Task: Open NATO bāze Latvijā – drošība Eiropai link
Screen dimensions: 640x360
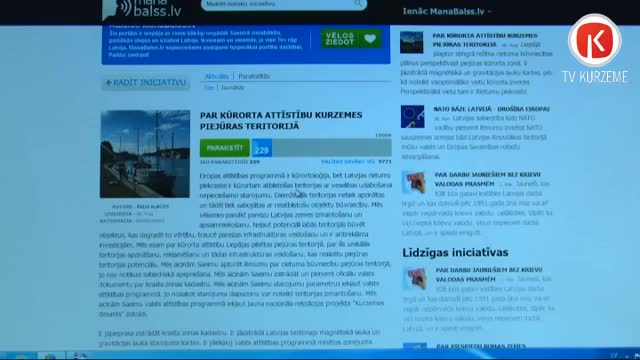Action: point(491,109)
